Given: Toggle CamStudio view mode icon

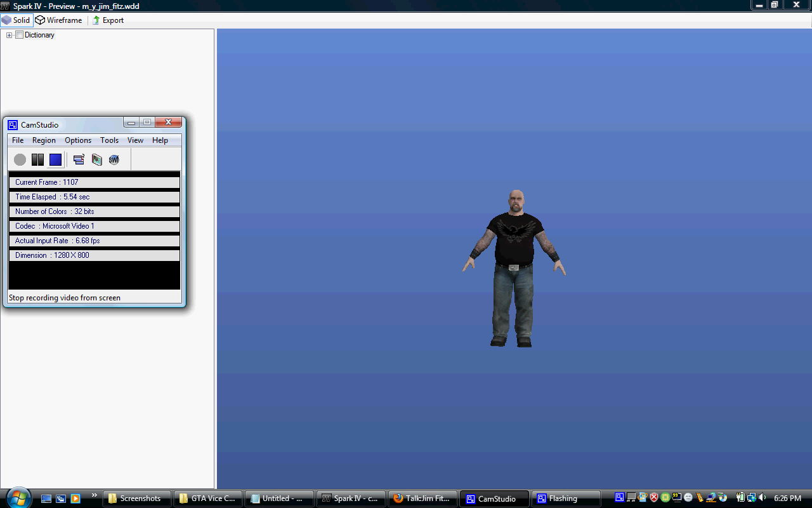Looking at the screenshot, I should coord(79,159).
